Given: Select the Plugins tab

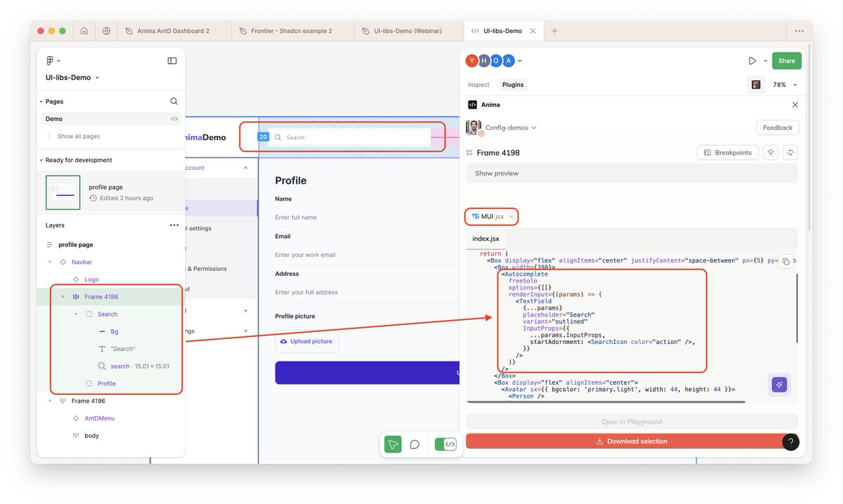Looking at the screenshot, I should [513, 84].
